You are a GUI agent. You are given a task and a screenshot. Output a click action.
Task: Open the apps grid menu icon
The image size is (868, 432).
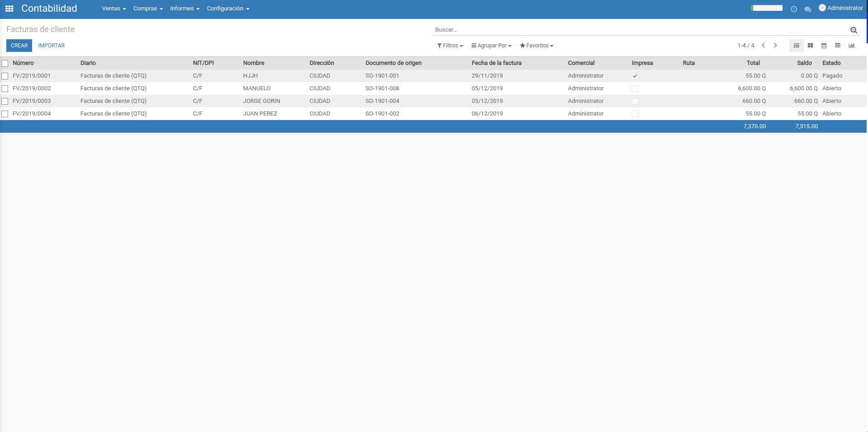[x=9, y=9]
